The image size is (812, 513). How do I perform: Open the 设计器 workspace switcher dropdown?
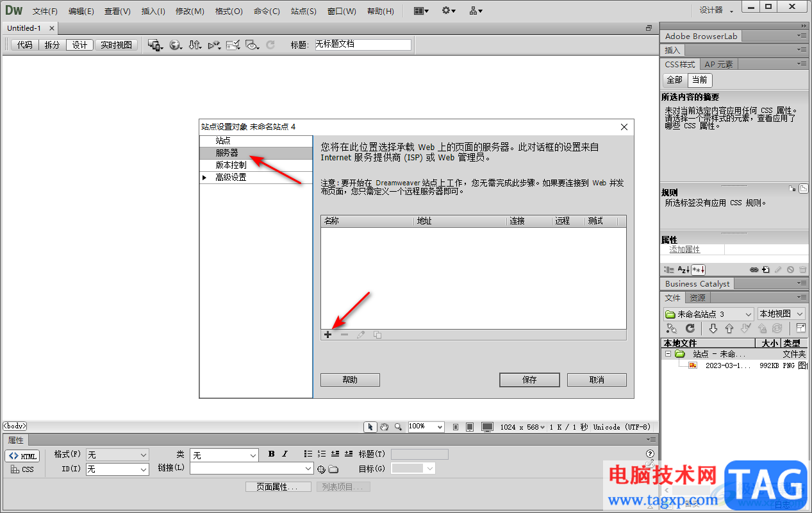pyautogui.click(x=715, y=10)
